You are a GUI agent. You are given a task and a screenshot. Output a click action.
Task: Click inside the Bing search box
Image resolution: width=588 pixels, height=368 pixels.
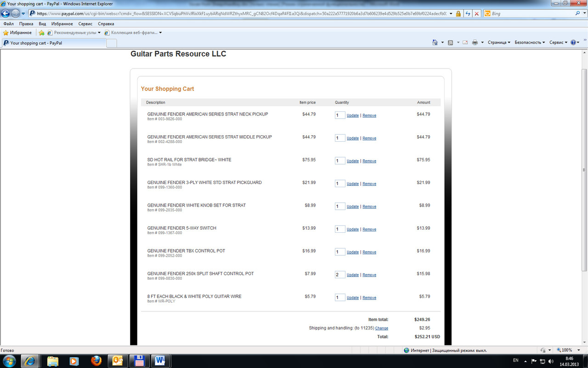[x=531, y=13]
